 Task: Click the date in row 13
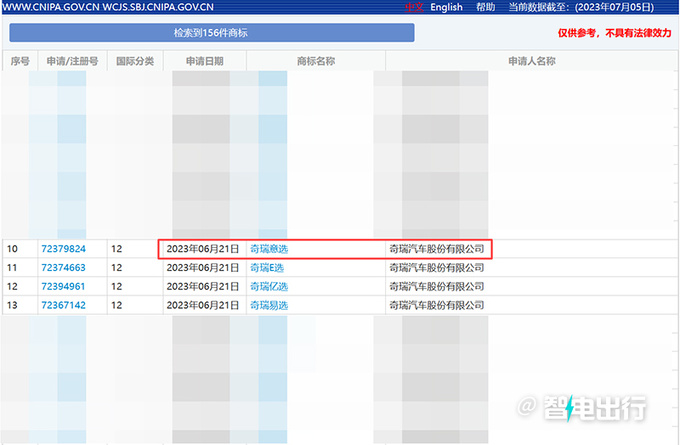click(x=203, y=305)
